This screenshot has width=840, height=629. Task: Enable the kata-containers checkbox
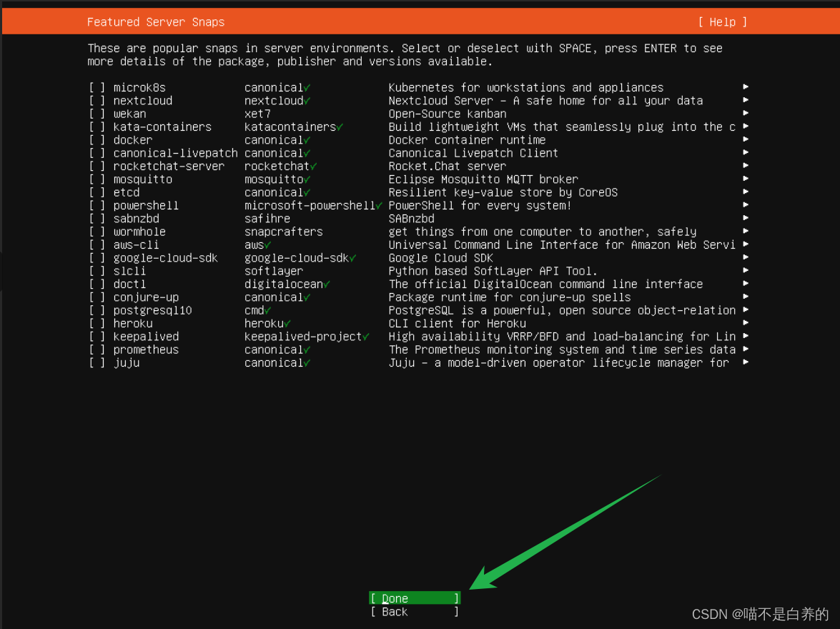click(x=97, y=127)
